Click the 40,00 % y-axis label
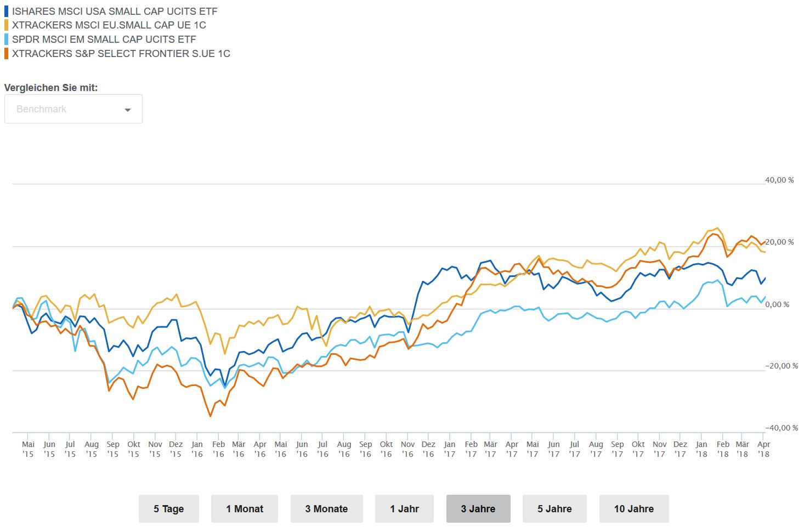Viewport: 804px width, 532px height. point(779,180)
